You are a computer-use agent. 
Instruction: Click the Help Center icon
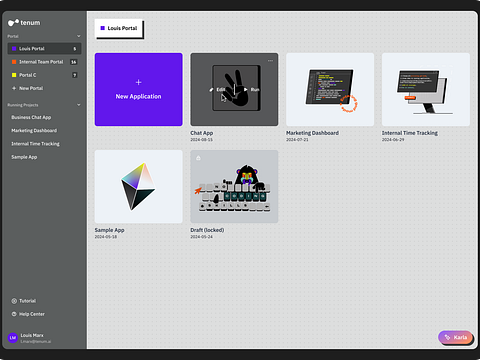pos(14,314)
